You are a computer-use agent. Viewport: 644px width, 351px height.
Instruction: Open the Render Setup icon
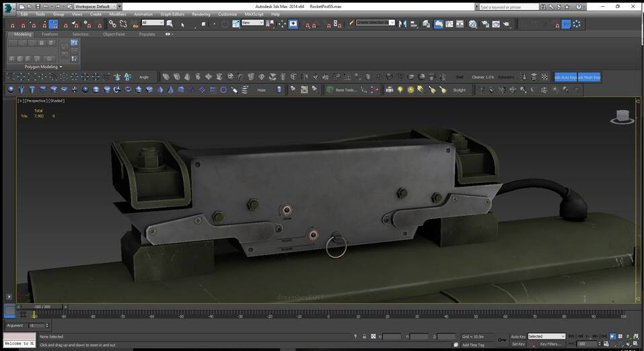485,24
